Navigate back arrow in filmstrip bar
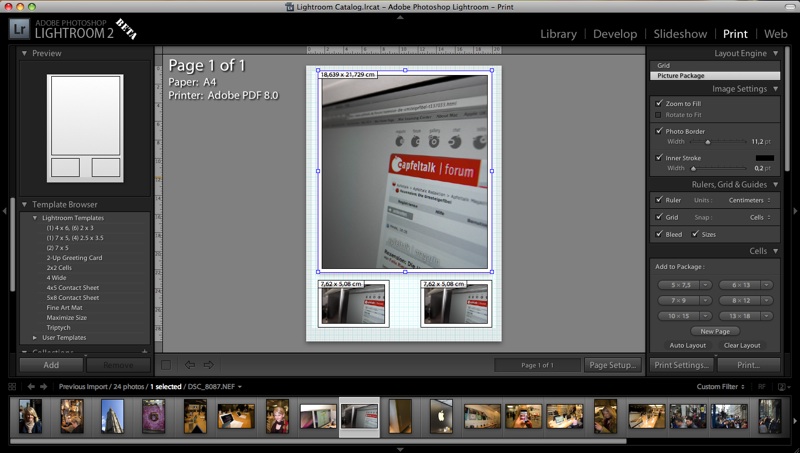800x453 pixels. coord(31,387)
